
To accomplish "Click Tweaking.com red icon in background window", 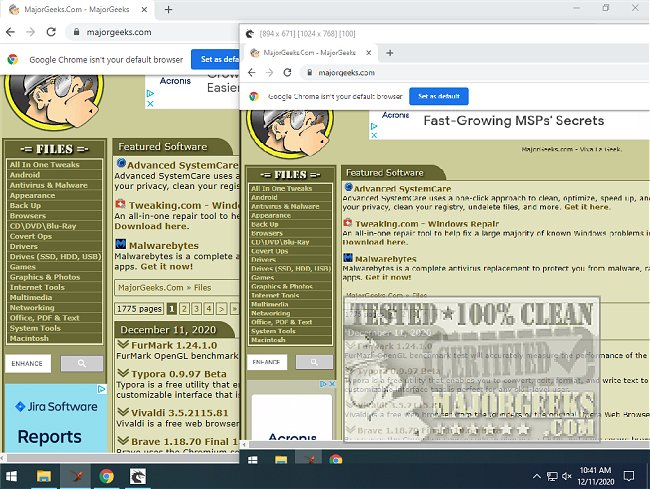I will click(121, 204).
